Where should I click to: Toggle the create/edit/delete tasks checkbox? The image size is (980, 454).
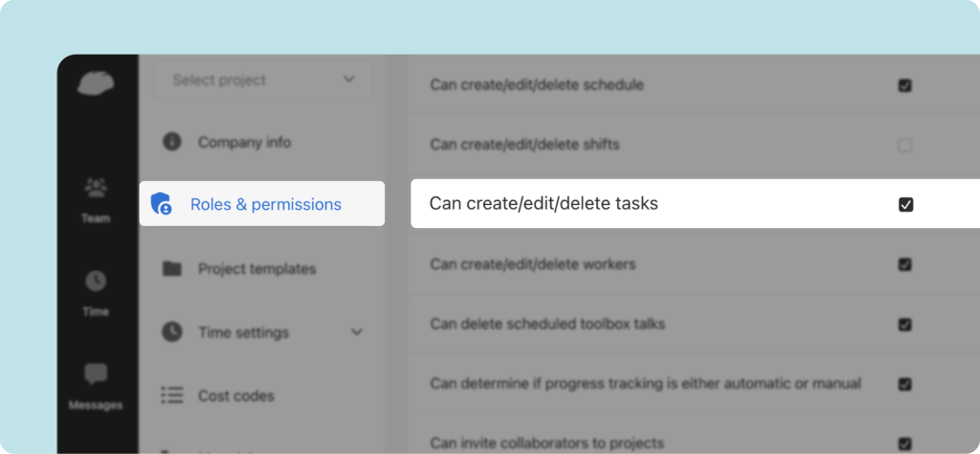905,204
